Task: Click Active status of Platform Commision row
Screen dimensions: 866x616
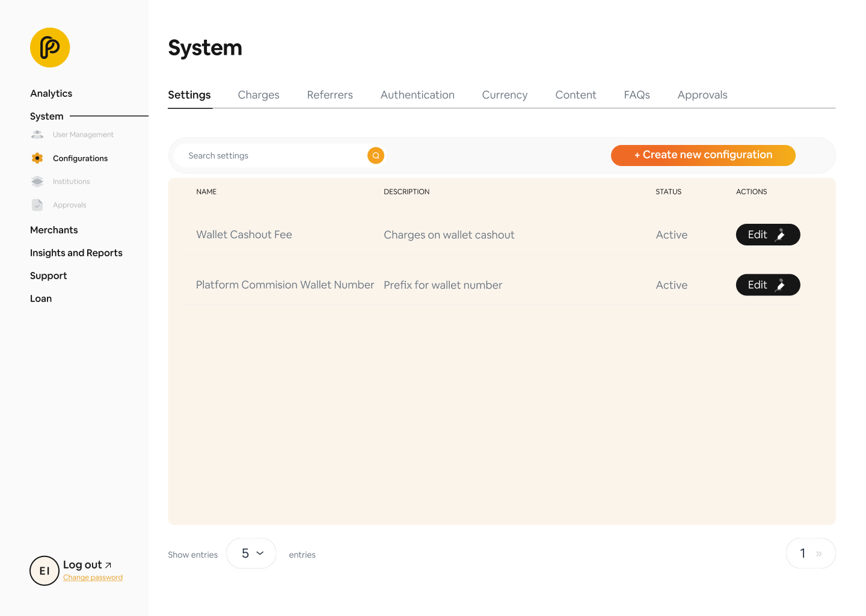Action: point(671,285)
